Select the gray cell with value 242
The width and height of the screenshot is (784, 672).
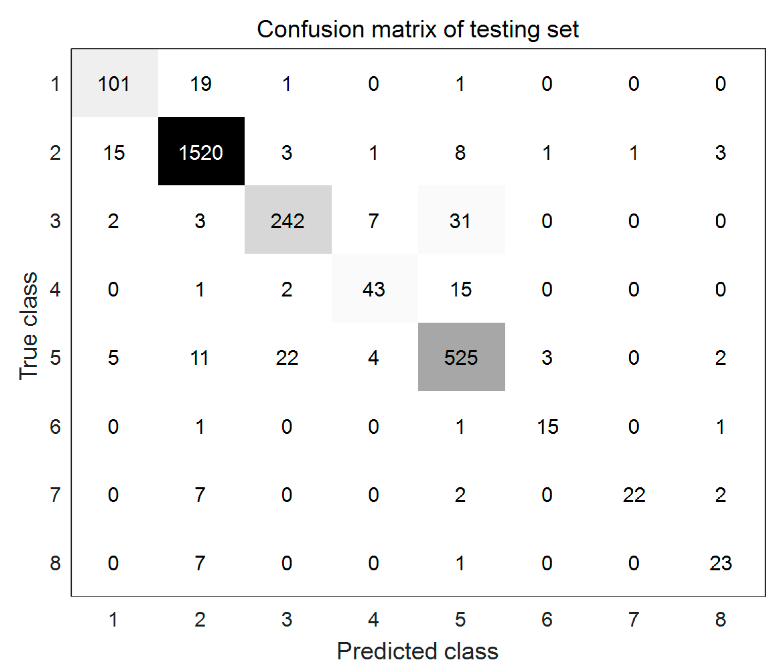coord(288,220)
